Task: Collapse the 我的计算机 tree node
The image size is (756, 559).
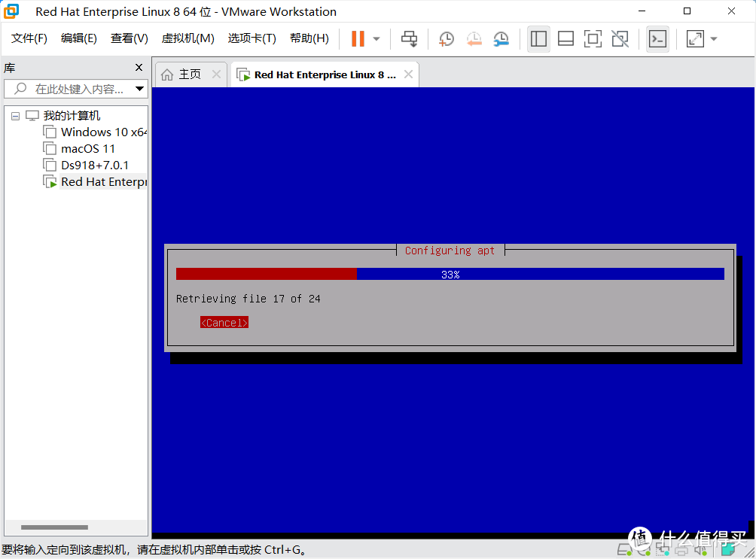Action: coord(15,116)
